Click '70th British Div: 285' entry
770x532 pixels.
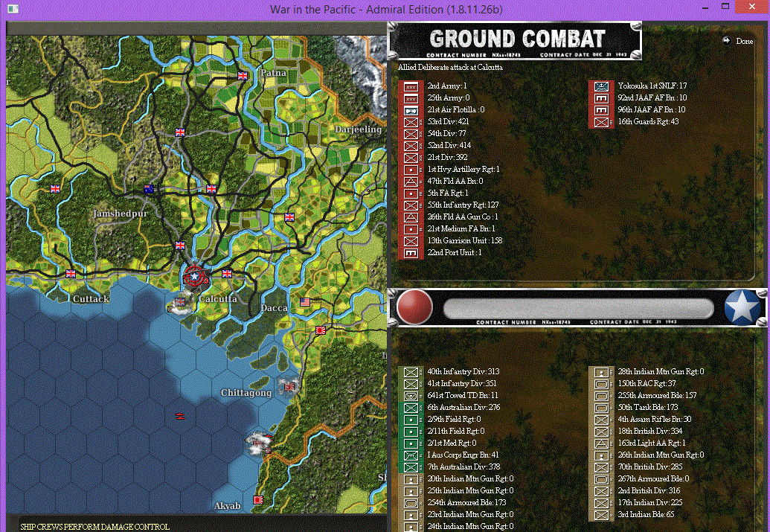[650, 467]
